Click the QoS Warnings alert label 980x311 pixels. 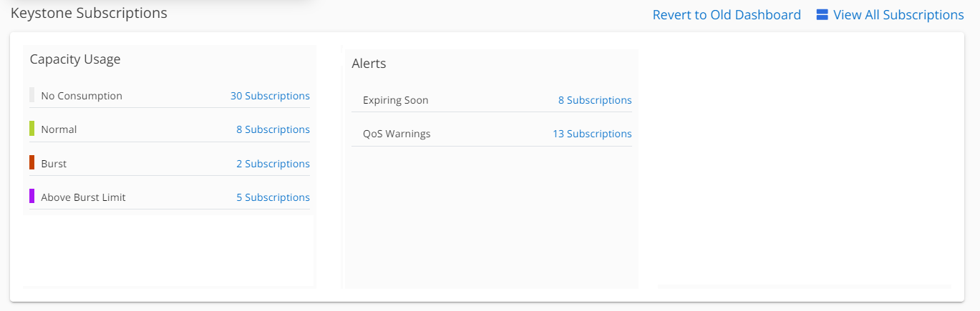(397, 134)
